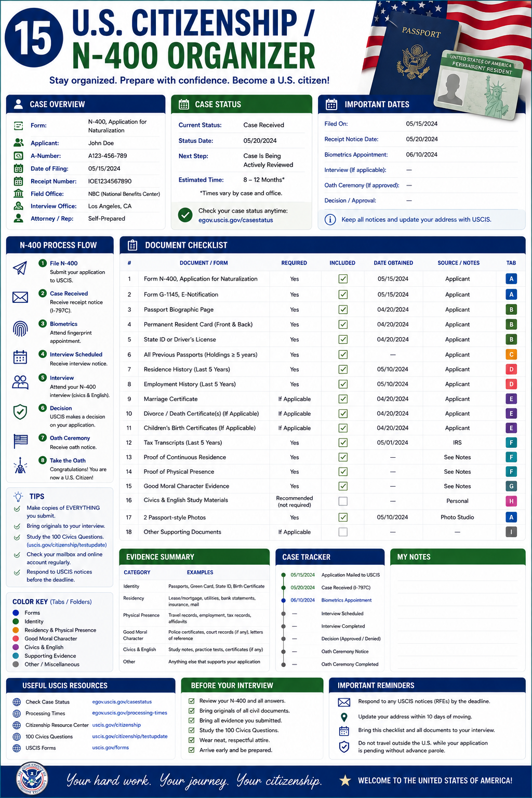Click the Oath Ceremony Completed tracker marker
The image size is (532, 798).
pyautogui.click(x=283, y=664)
